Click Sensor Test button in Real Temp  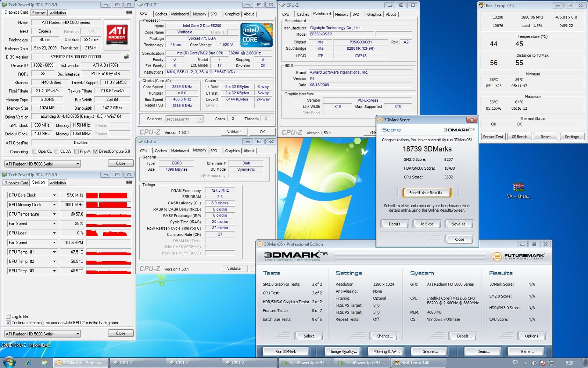click(493, 137)
